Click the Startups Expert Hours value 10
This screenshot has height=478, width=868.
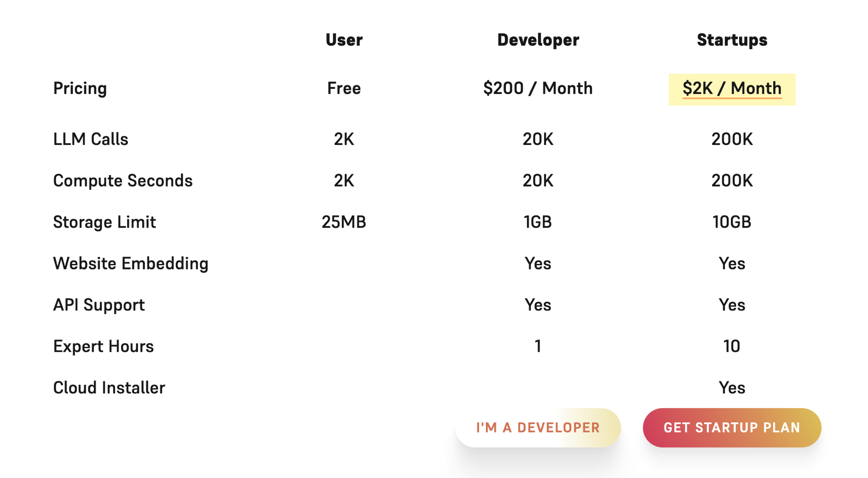click(x=732, y=346)
